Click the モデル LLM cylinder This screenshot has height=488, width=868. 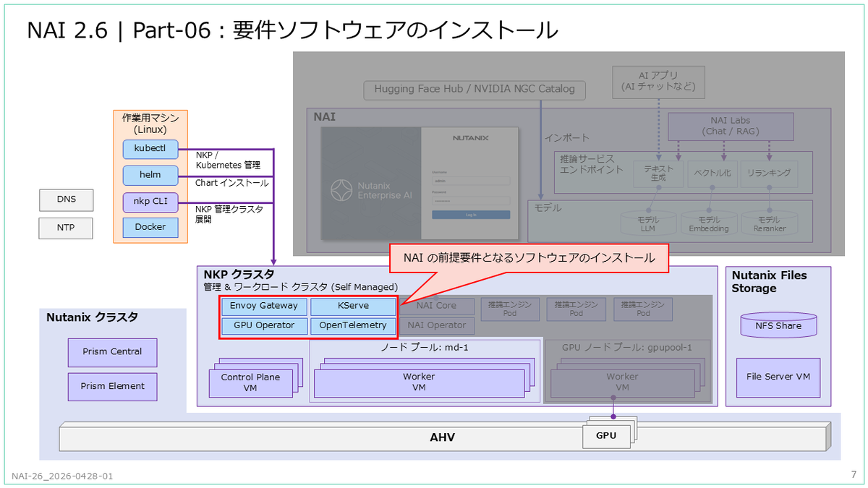point(647,223)
